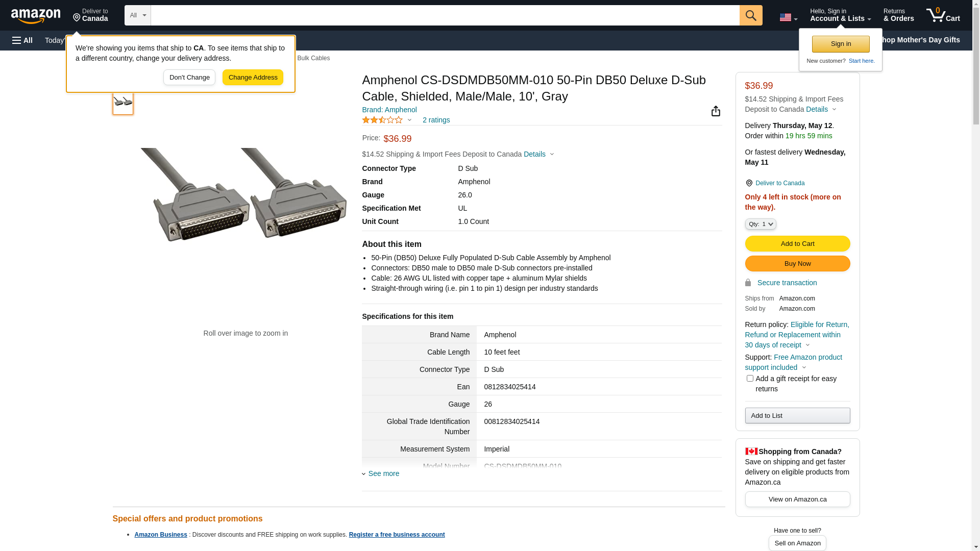
Task: Open the shopping cart icon
Action: tap(943, 15)
